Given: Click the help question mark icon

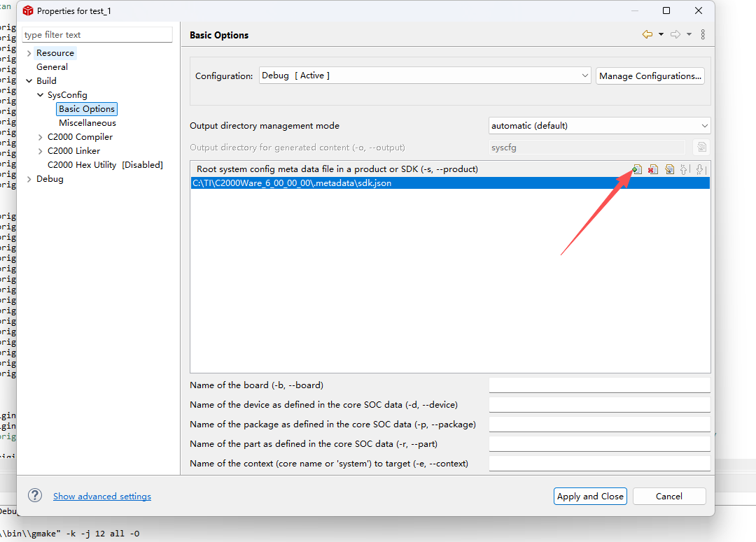Looking at the screenshot, I should pyautogui.click(x=35, y=495).
